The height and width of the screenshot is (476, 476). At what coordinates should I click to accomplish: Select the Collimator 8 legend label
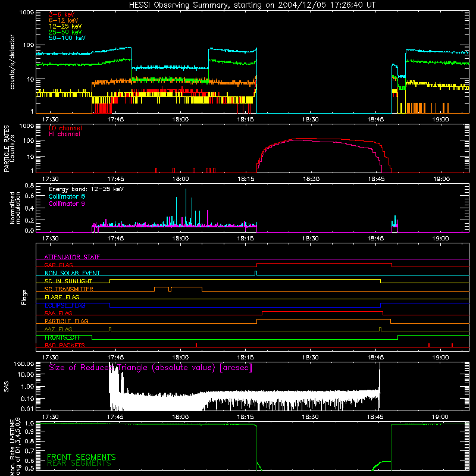[x=67, y=196]
